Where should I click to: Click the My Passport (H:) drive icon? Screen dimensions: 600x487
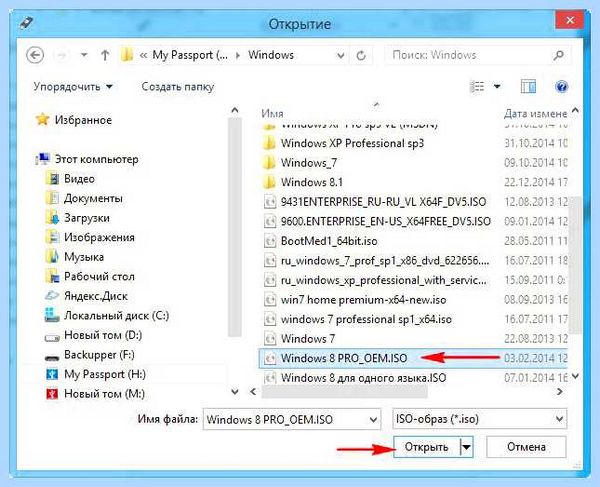point(52,374)
